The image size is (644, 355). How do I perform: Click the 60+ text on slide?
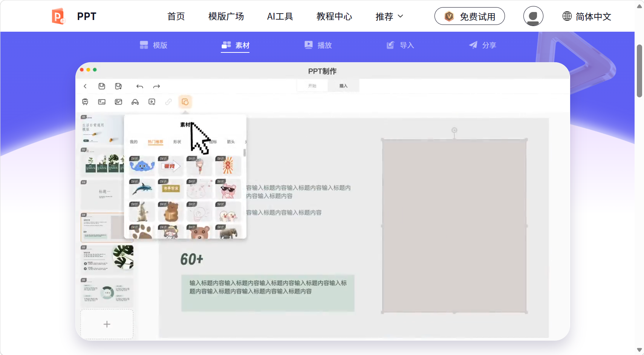[192, 259]
